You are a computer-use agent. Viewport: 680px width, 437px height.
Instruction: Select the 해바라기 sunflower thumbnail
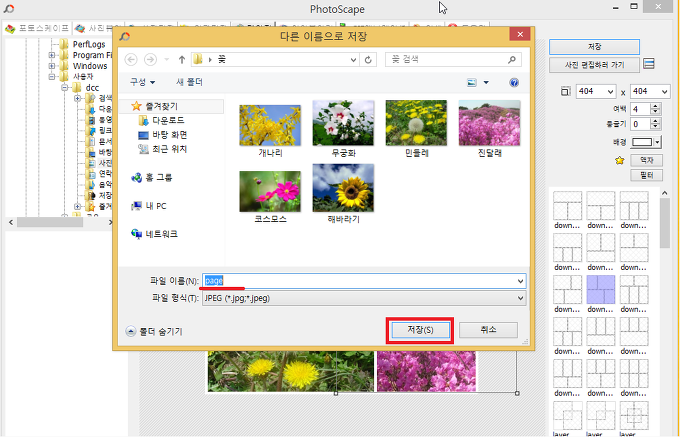(343, 188)
